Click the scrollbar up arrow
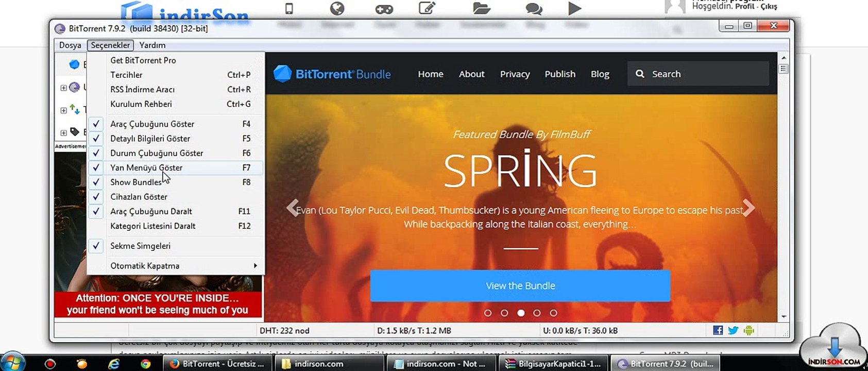 pos(784,58)
